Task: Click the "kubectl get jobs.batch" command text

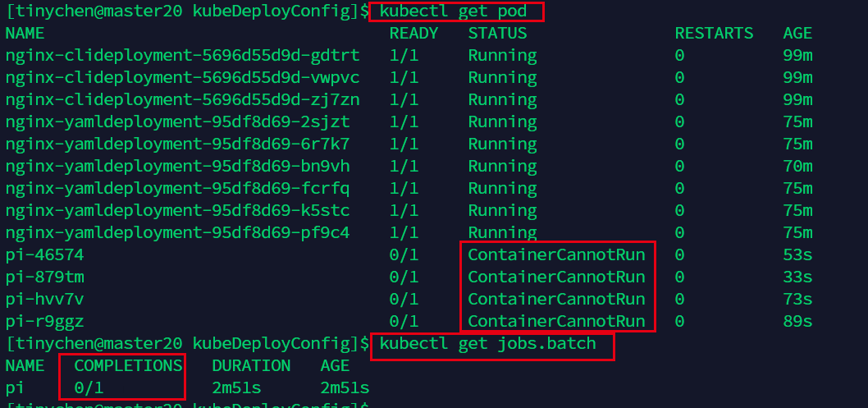Action: (x=487, y=344)
